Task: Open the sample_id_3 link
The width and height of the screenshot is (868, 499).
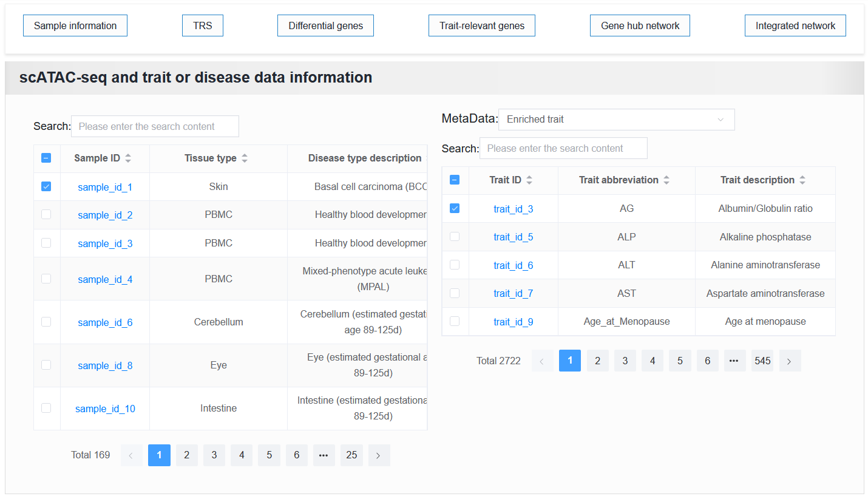Action: (x=105, y=243)
